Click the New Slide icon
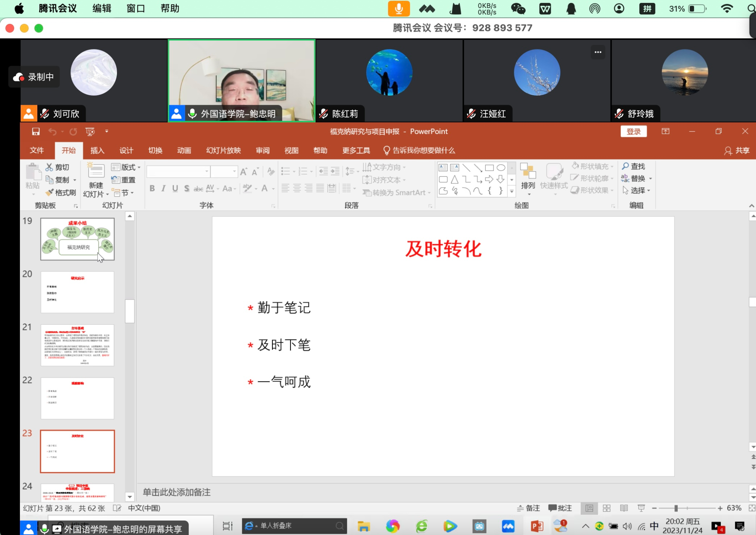This screenshot has height=535, width=756. 96,172
